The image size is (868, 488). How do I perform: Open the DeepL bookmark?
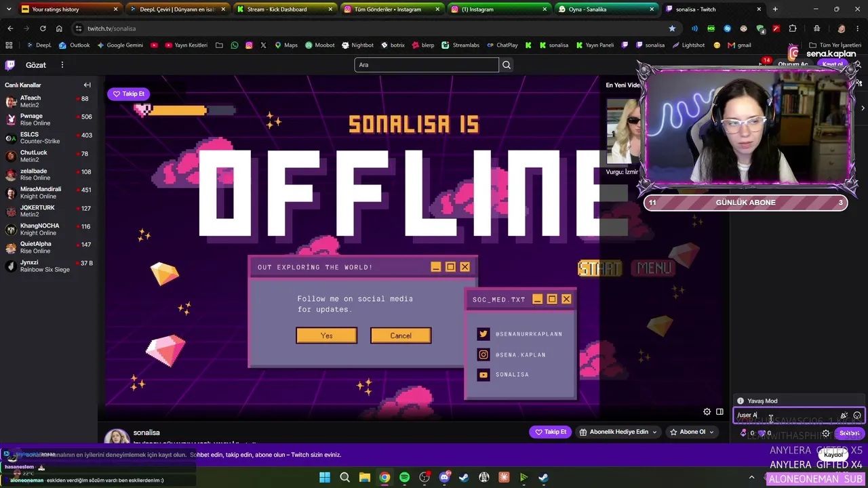tap(39, 45)
